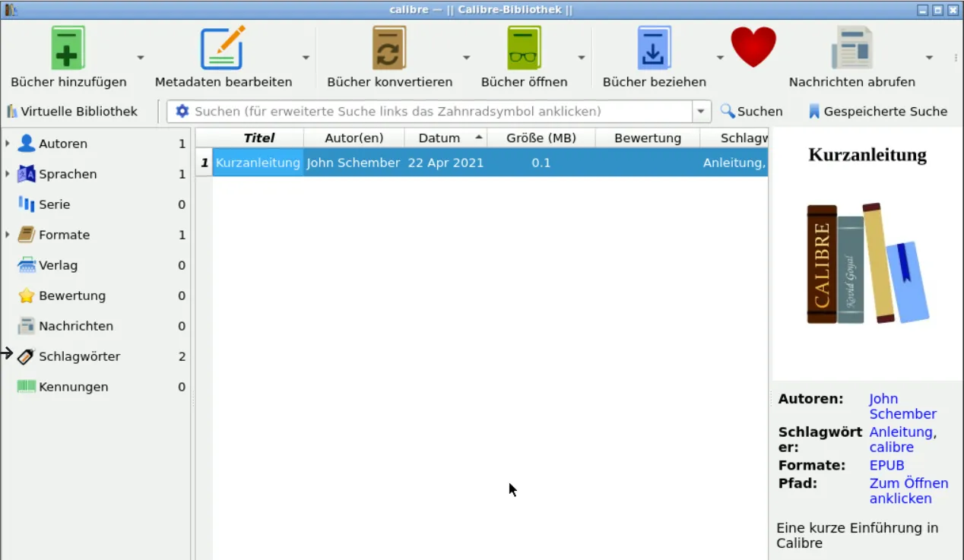
Task: Select the Kennungen category label
Action: (74, 387)
